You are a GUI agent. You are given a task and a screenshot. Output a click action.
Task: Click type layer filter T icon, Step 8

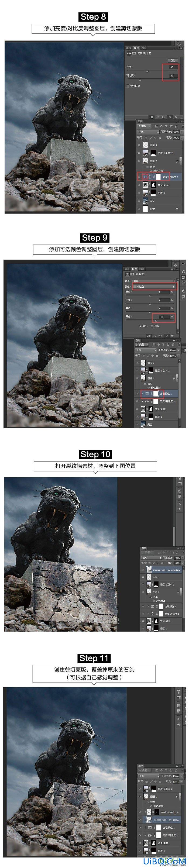coord(166,126)
